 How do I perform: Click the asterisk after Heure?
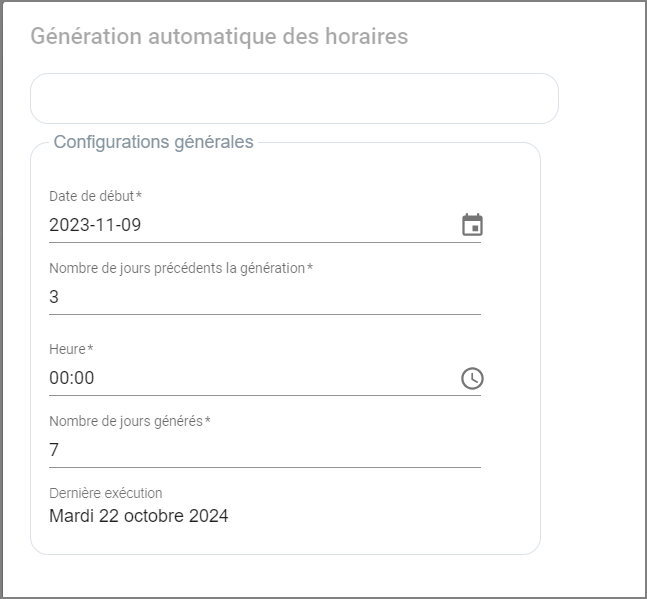91,348
